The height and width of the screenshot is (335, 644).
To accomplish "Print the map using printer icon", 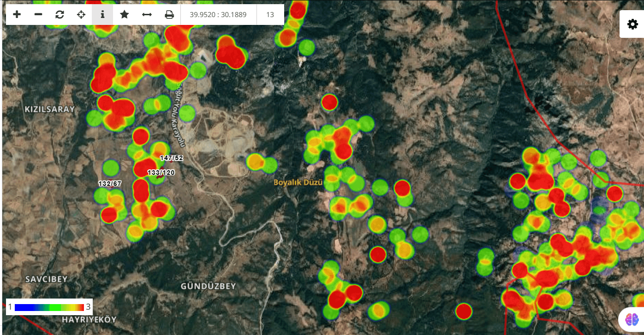I will 169,15.
